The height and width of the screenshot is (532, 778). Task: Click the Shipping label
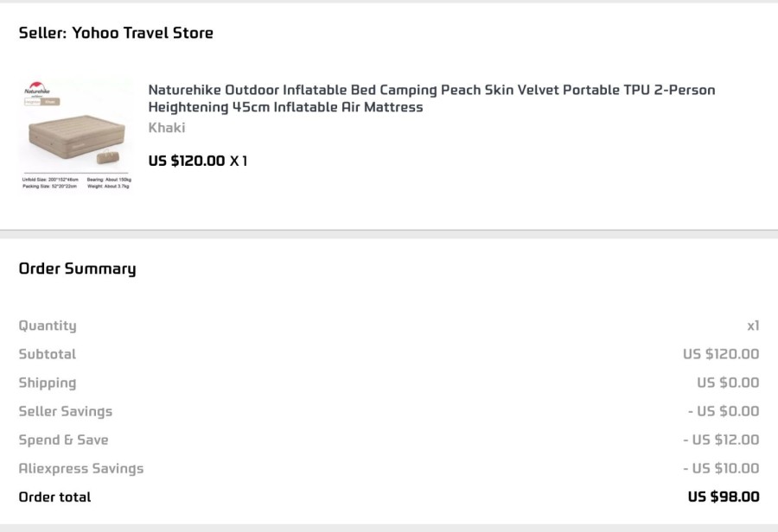[48, 383]
